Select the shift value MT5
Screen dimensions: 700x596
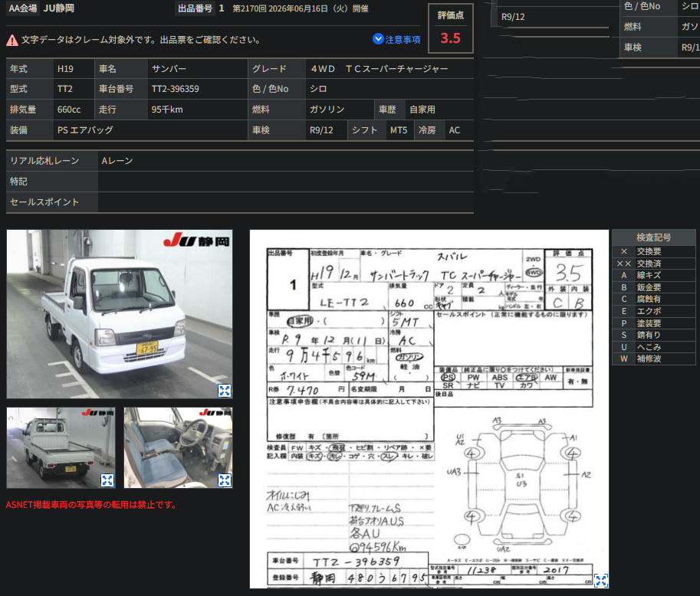tap(399, 129)
